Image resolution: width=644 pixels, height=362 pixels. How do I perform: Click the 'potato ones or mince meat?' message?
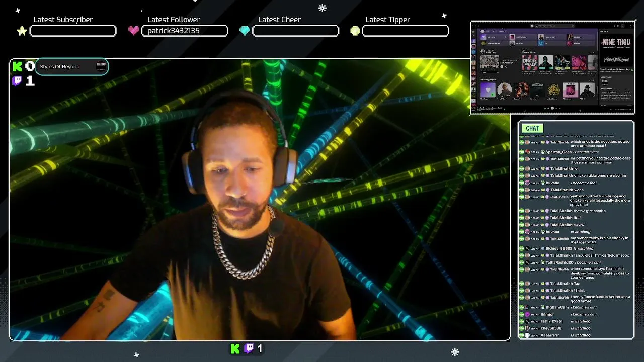575,143
